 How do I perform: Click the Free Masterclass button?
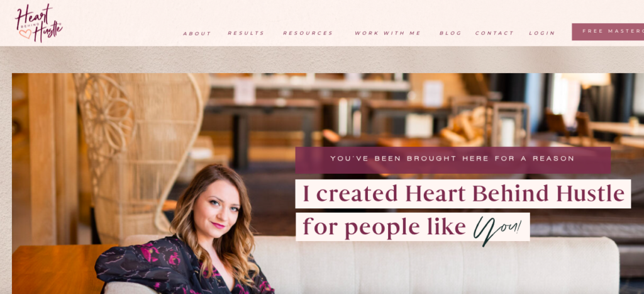(608, 31)
